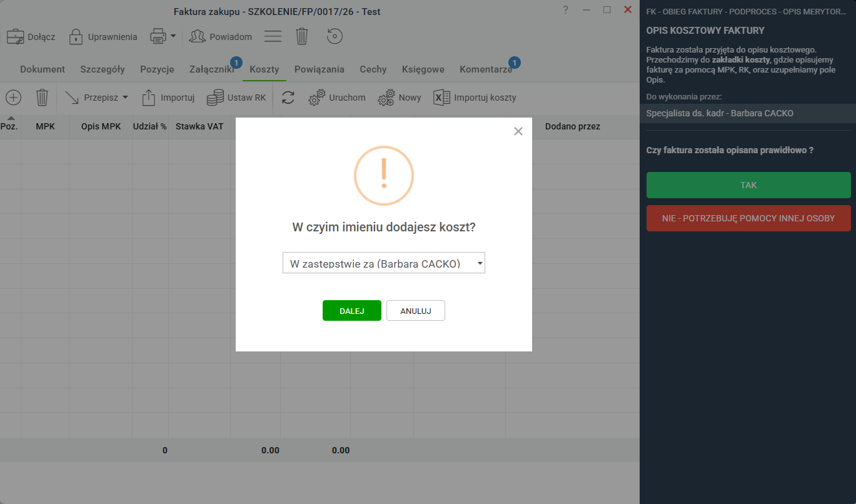Click Importuj koszty Excel icon
The height and width of the screenshot is (504, 856).
(x=442, y=98)
